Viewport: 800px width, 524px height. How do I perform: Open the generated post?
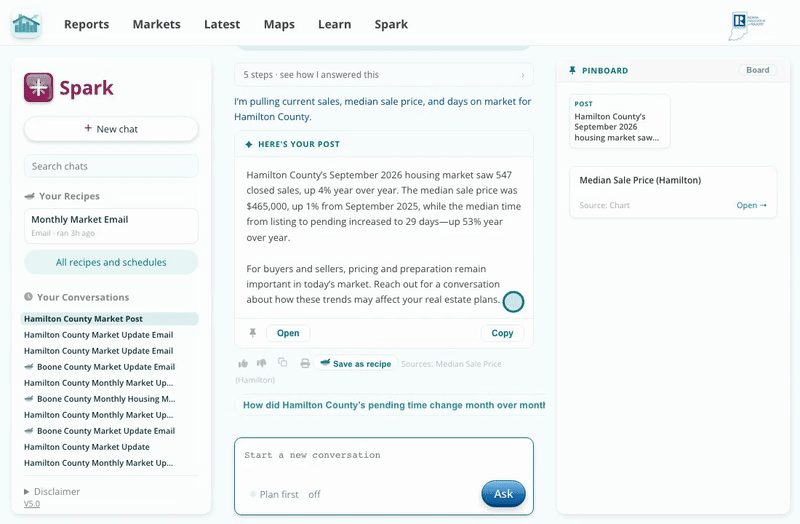(288, 333)
